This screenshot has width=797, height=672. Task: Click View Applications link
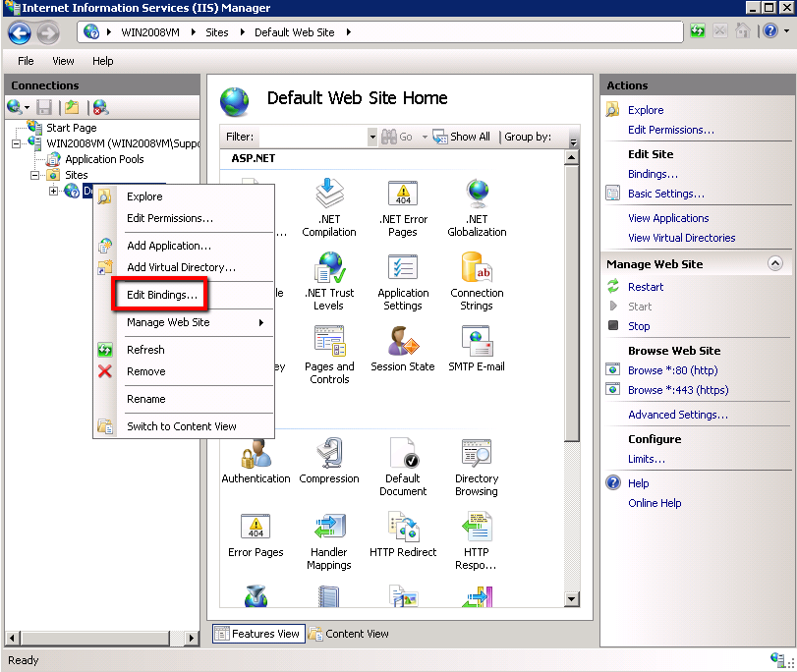click(x=668, y=218)
